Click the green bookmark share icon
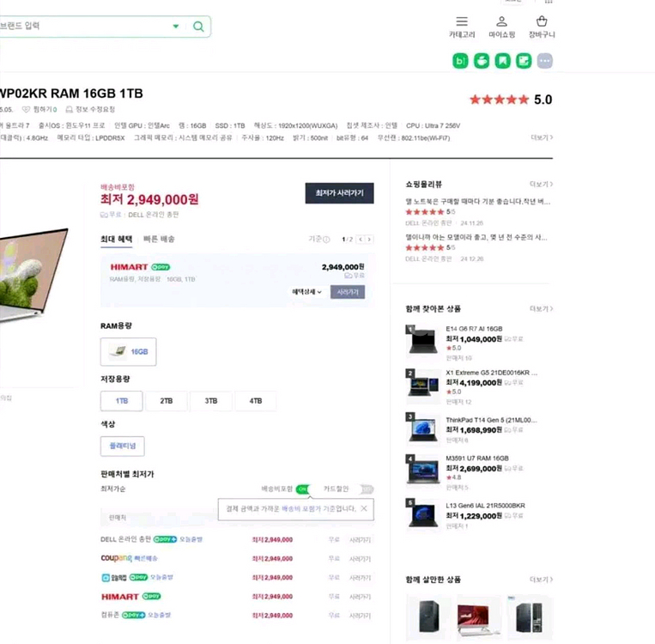Viewport: 655px width, 644px height. (502, 61)
